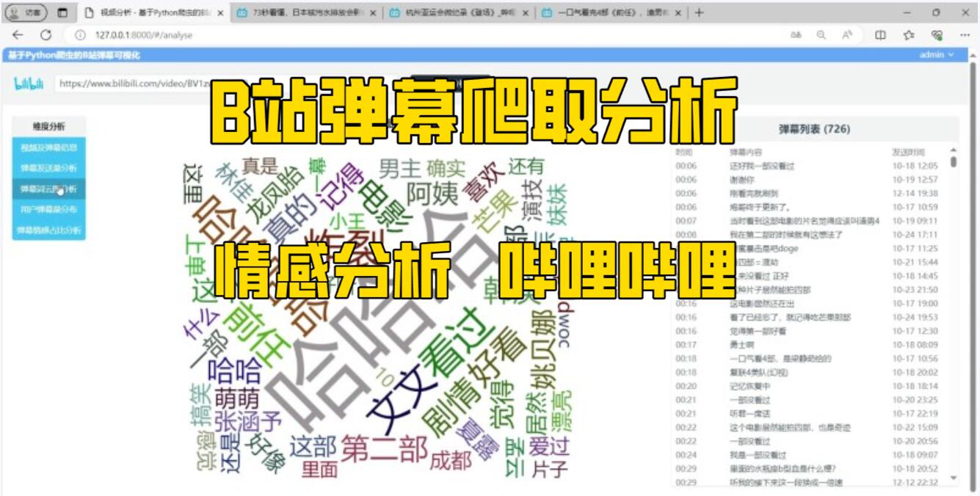This screenshot has height=496, width=980.
Task: Switch to the 一口气看完4部《前任》tab
Action: [x=611, y=12]
